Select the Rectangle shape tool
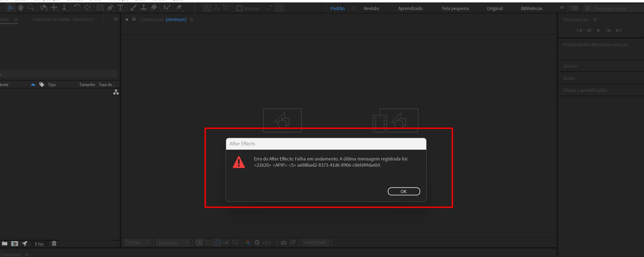 pos(100,8)
